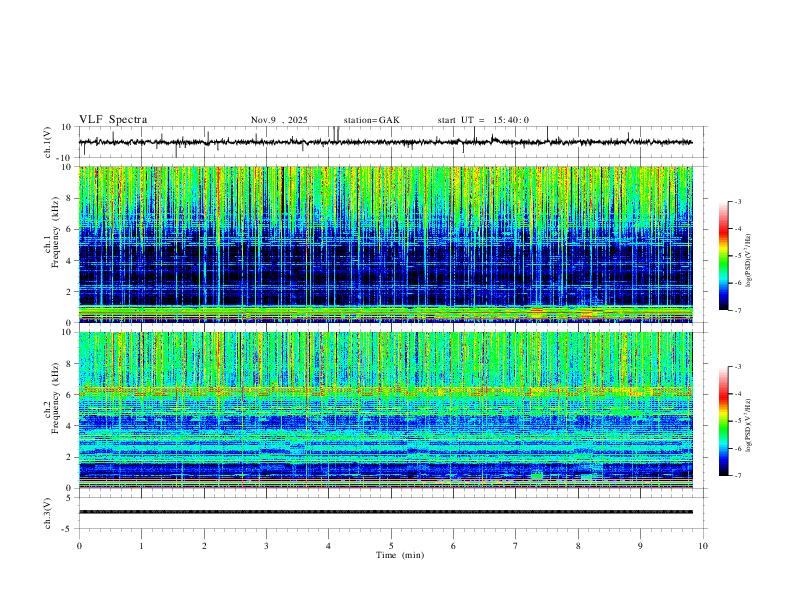Image resolution: width=792 pixels, height=612 pixels.
Task: Click the "-7" tick on ch.1 colorbar
Action: click(738, 310)
